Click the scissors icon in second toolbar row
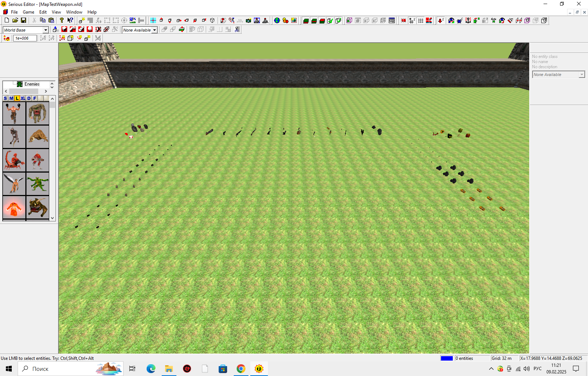The width and height of the screenshot is (588, 376). click(237, 29)
